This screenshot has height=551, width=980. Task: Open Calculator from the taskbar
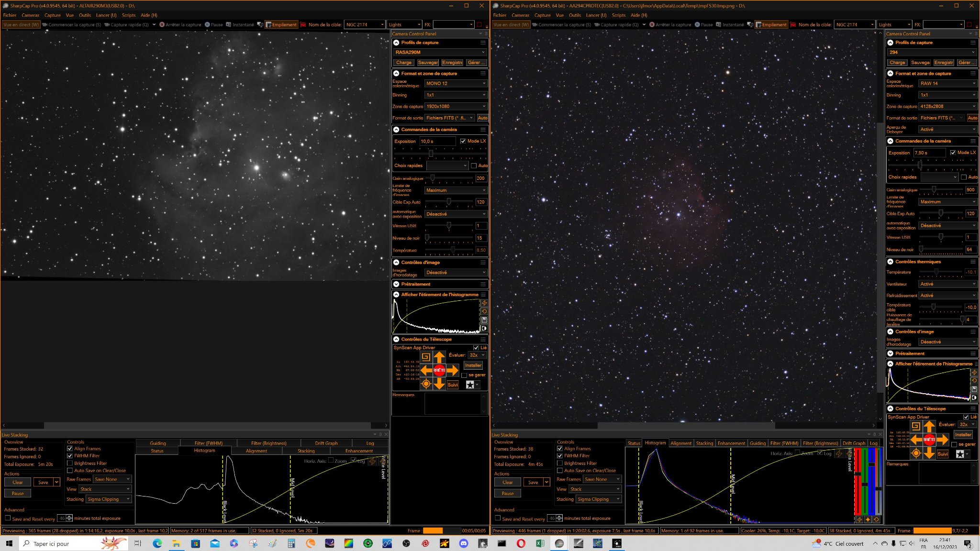(x=291, y=543)
